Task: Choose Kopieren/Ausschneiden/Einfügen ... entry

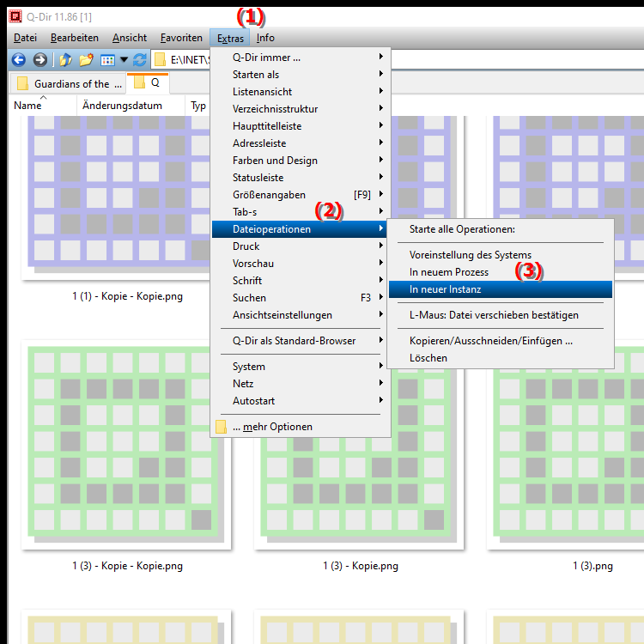Action: (501, 341)
